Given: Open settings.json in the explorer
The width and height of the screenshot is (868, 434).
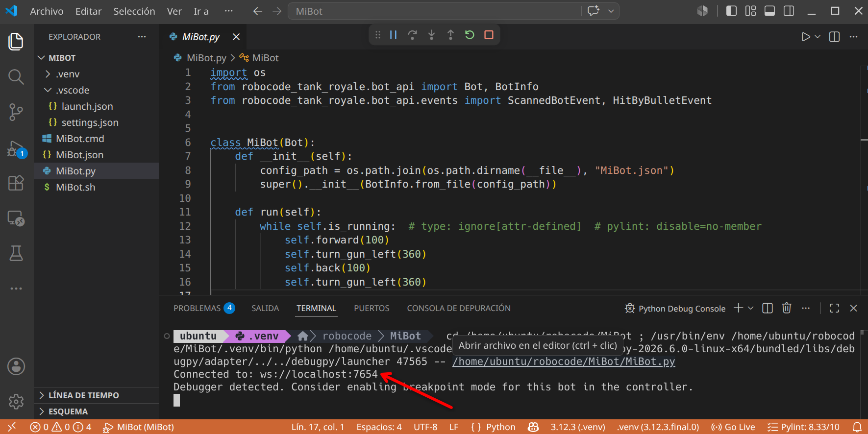Looking at the screenshot, I should pyautogui.click(x=96, y=122).
